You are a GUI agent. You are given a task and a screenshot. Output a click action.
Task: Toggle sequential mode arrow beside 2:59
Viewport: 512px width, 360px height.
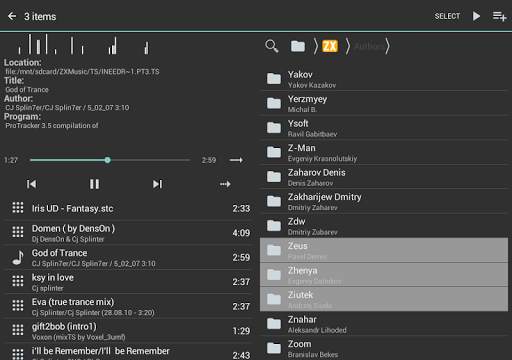(x=236, y=160)
